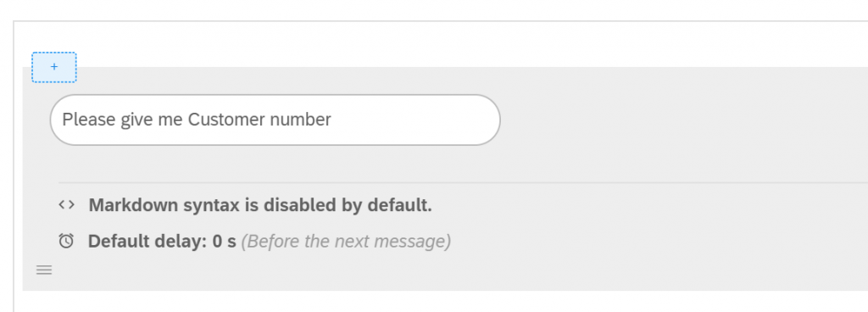The height and width of the screenshot is (312, 868).
Task: Click the '0 s' delay value
Action: pos(224,242)
